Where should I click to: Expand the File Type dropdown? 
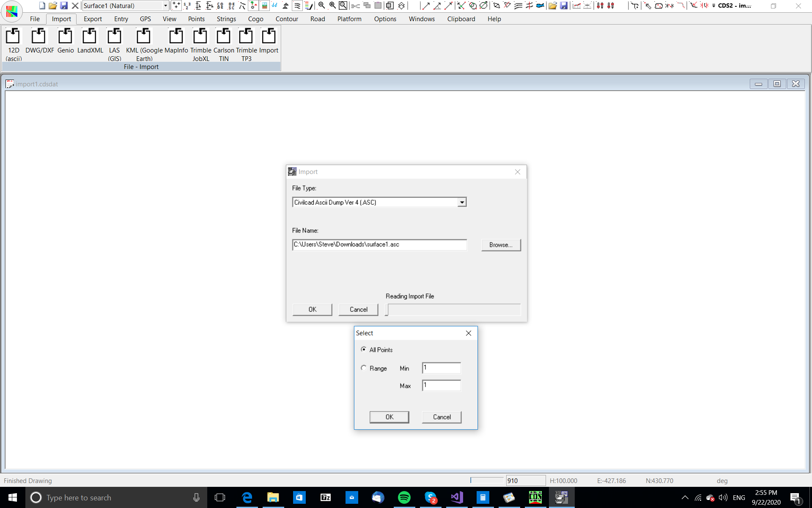pos(462,202)
